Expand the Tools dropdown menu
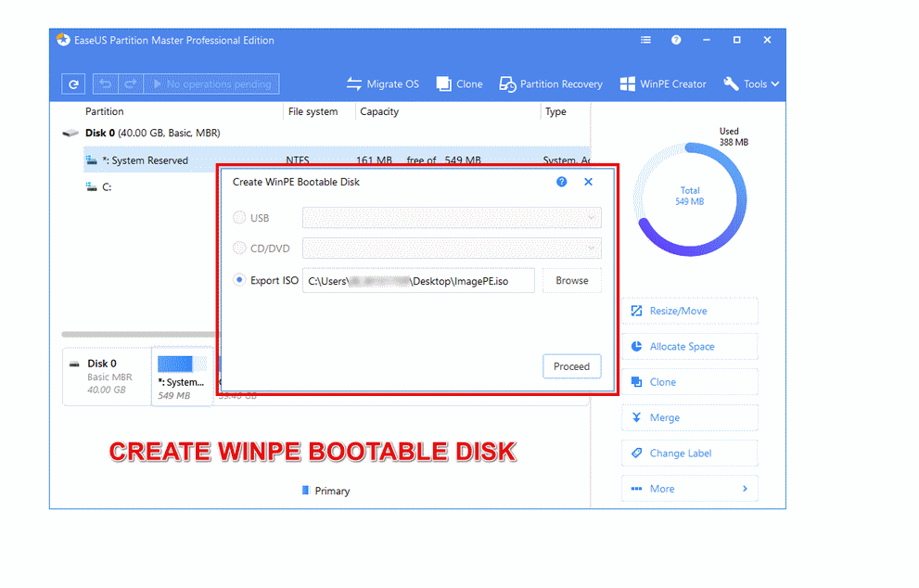The height and width of the screenshot is (588, 919). (x=751, y=83)
